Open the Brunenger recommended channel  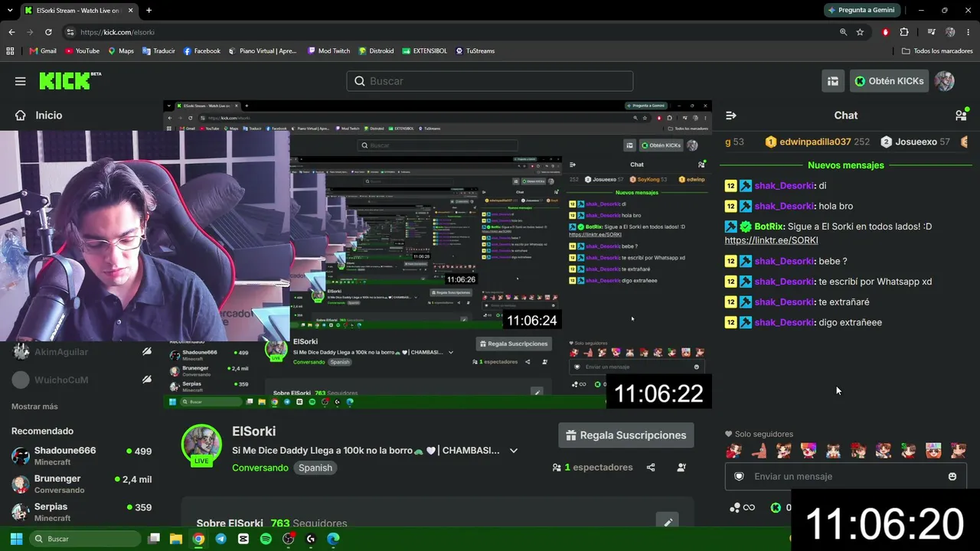(x=81, y=484)
